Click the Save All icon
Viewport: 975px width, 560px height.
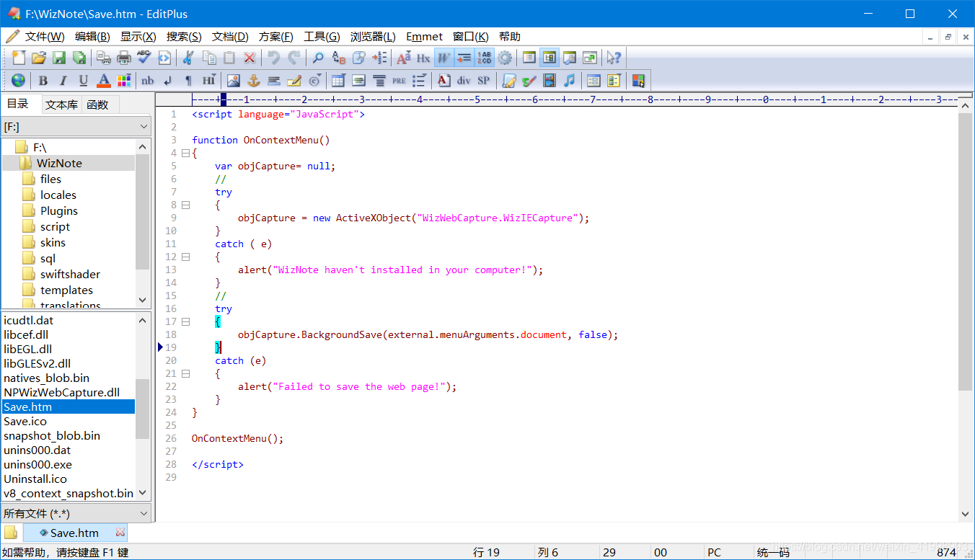[x=79, y=58]
